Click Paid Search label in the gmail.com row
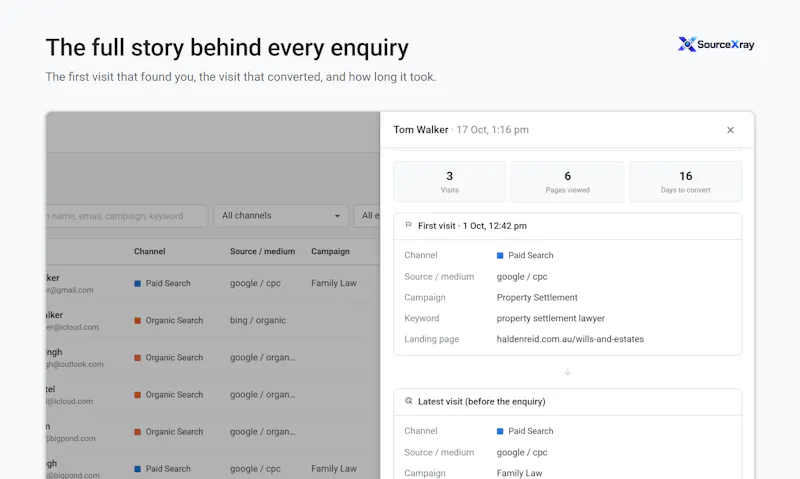800x479 pixels. click(x=168, y=283)
